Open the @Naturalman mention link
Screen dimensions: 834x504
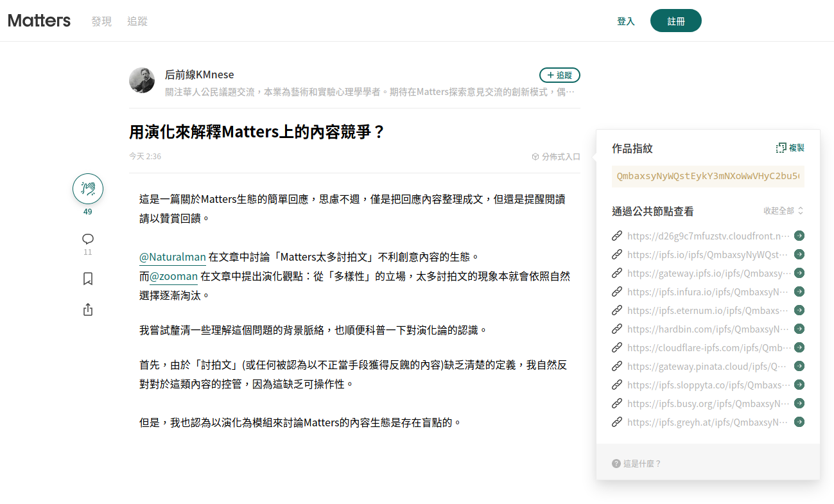tap(173, 257)
